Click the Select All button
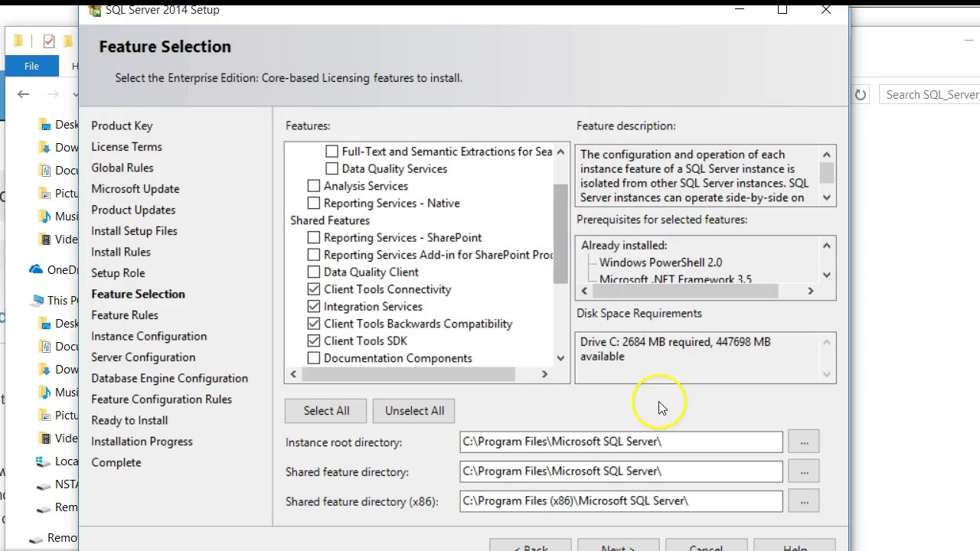The image size is (980, 551). pyautogui.click(x=326, y=411)
